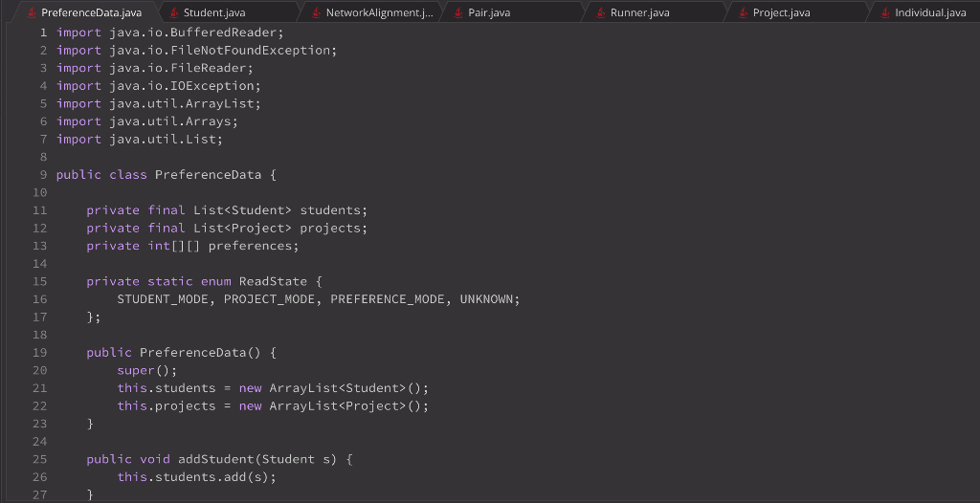Click 'this.students.add(s)' statement

click(196, 477)
